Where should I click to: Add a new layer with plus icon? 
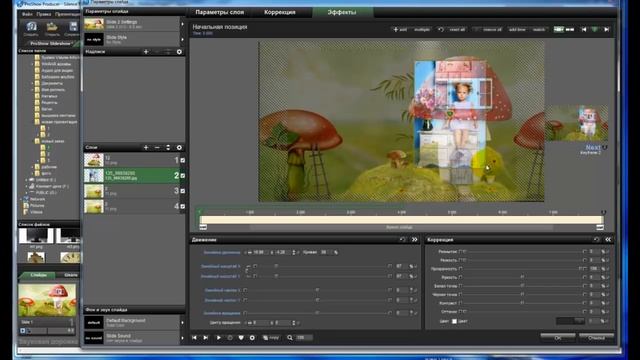146,147
